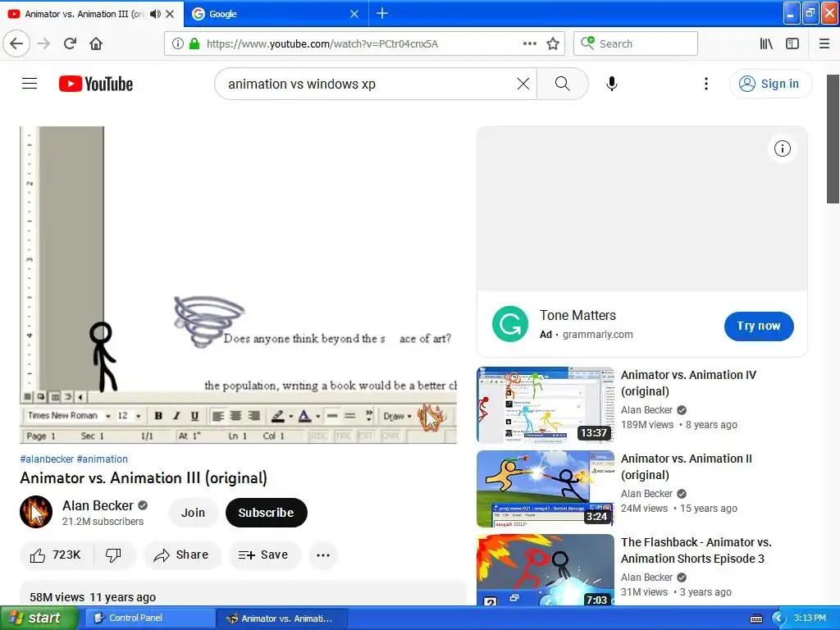The width and height of the screenshot is (840, 630).
Task: Open a new browser tab
Action: [382, 13]
